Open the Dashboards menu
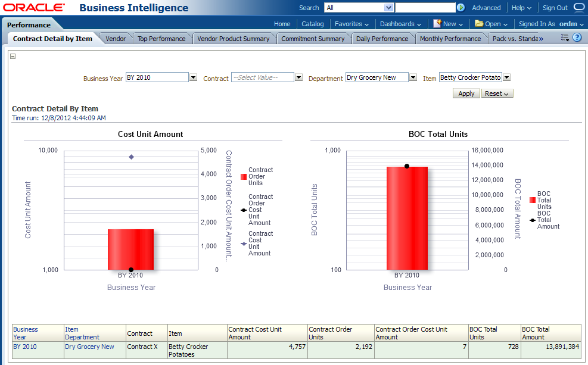The image size is (588, 365). [400, 24]
